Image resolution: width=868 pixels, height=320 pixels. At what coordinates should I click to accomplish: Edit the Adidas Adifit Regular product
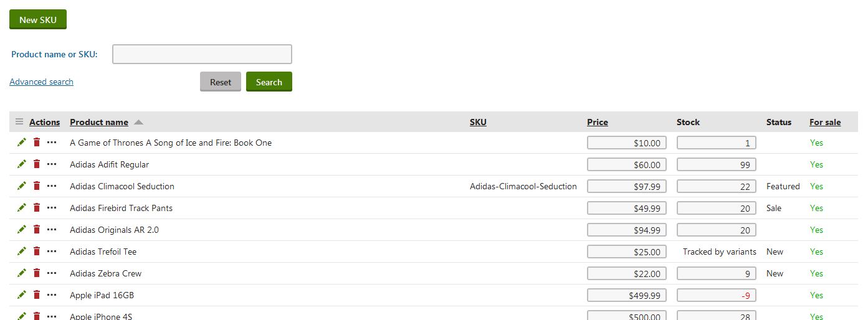tap(22, 164)
